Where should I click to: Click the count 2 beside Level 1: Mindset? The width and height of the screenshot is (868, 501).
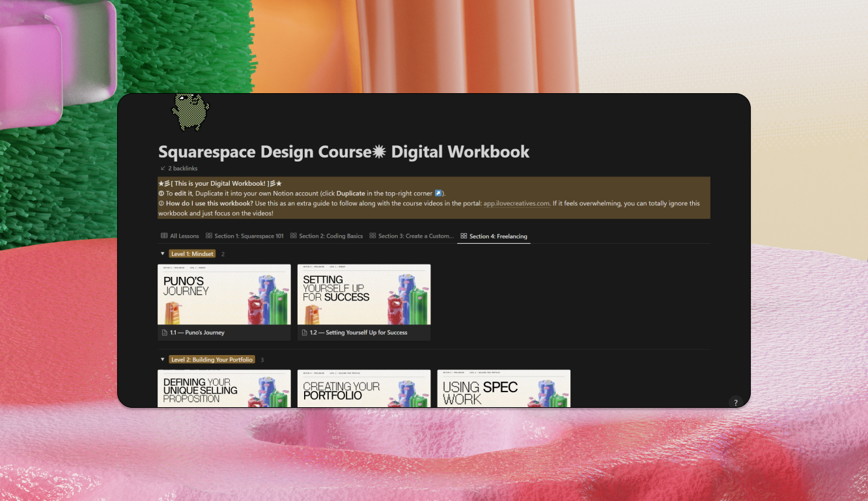pyautogui.click(x=223, y=254)
